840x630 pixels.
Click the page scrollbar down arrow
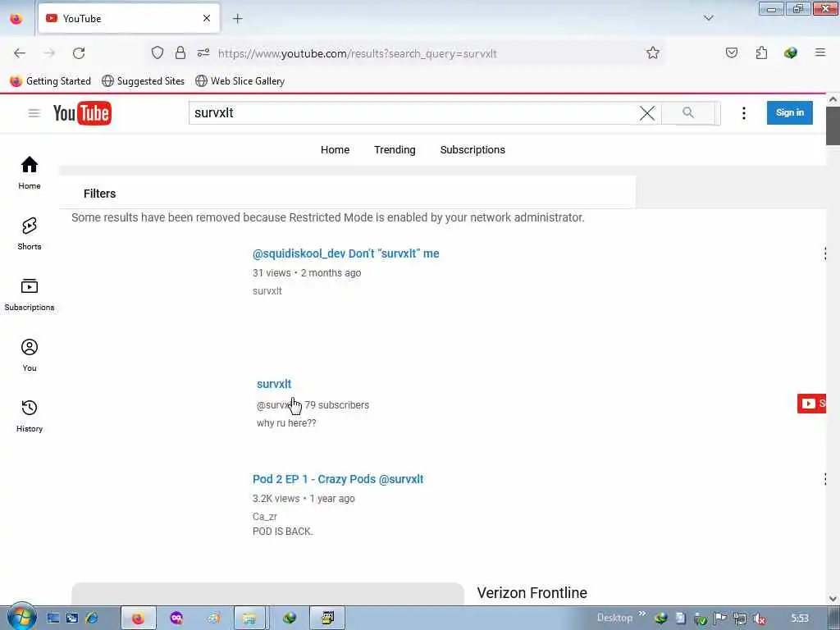pos(833,599)
